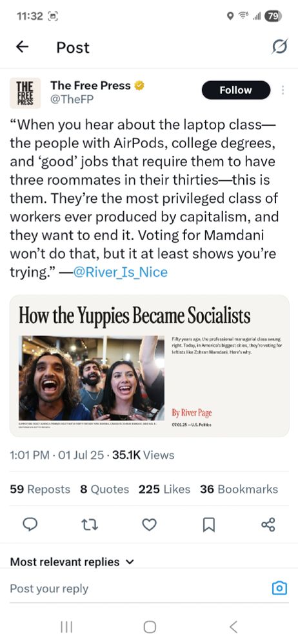Tap the reply speech bubble icon
The height and width of the screenshot is (644, 298).
(x=30, y=524)
